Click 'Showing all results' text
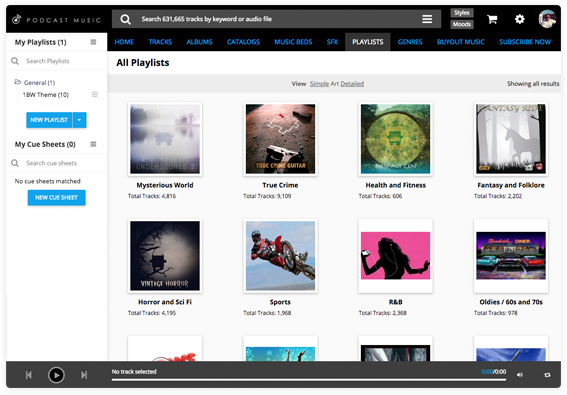The width and height of the screenshot is (567, 395). (x=533, y=84)
